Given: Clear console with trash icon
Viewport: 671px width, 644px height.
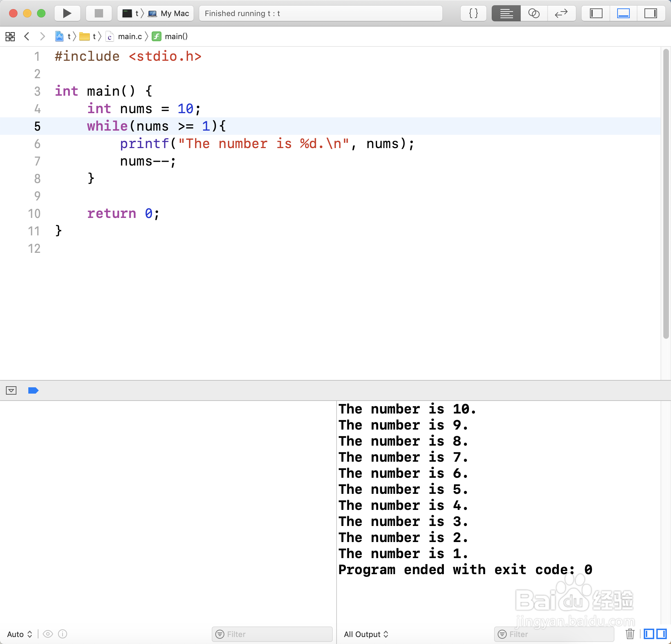Looking at the screenshot, I should pyautogui.click(x=630, y=634).
